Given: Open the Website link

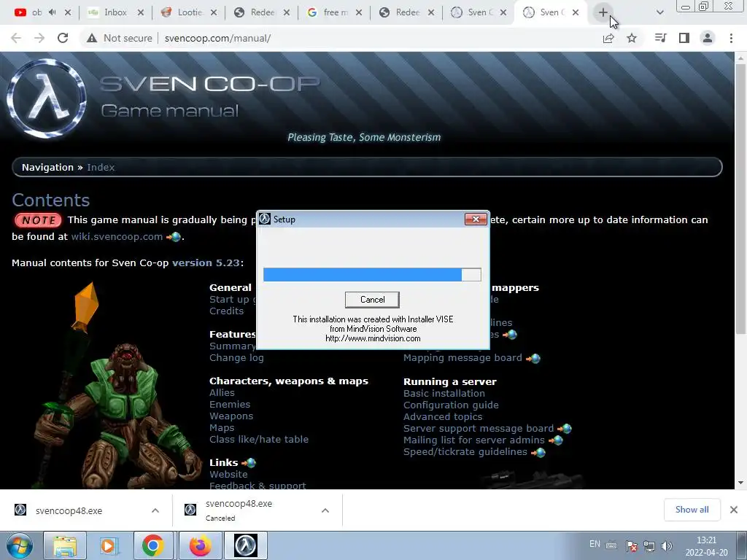Looking at the screenshot, I should 228,474.
